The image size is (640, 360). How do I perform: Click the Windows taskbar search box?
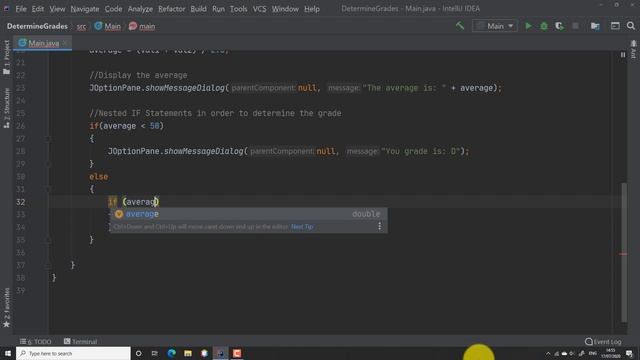73,353
